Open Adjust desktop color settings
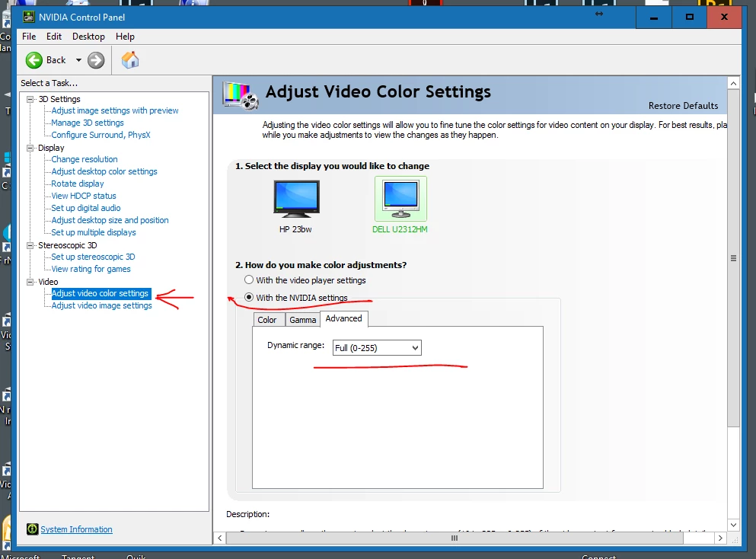 104,171
